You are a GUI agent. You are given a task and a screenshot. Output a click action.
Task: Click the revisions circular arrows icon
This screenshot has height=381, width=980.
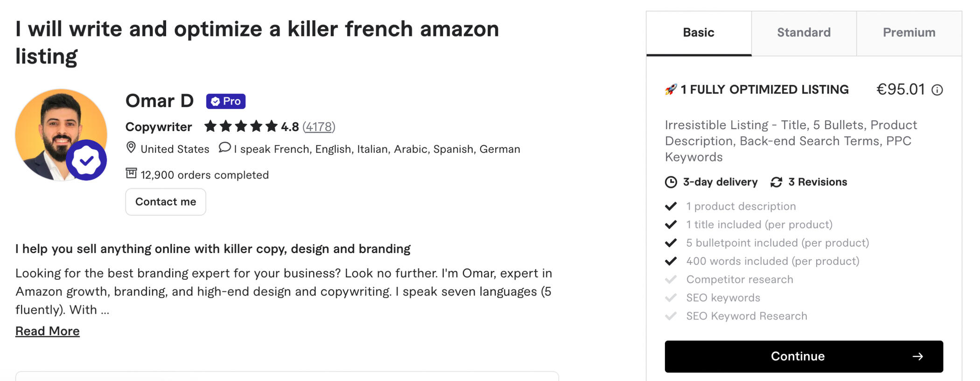pyautogui.click(x=776, y=182)
